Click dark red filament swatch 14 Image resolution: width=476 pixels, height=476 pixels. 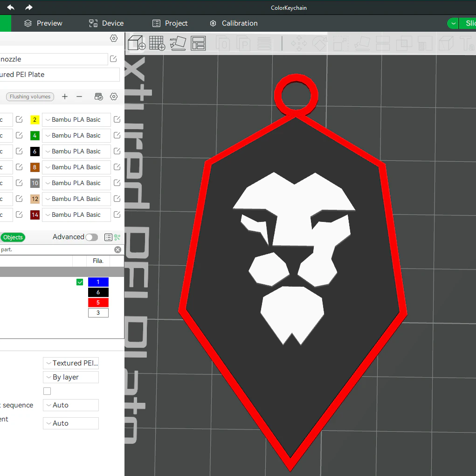(35, 215)
